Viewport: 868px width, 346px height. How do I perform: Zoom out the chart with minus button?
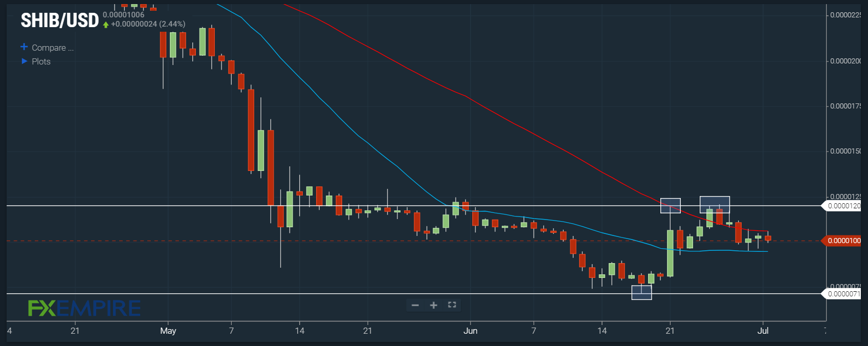pyautogui.click(x=415, y=305)
